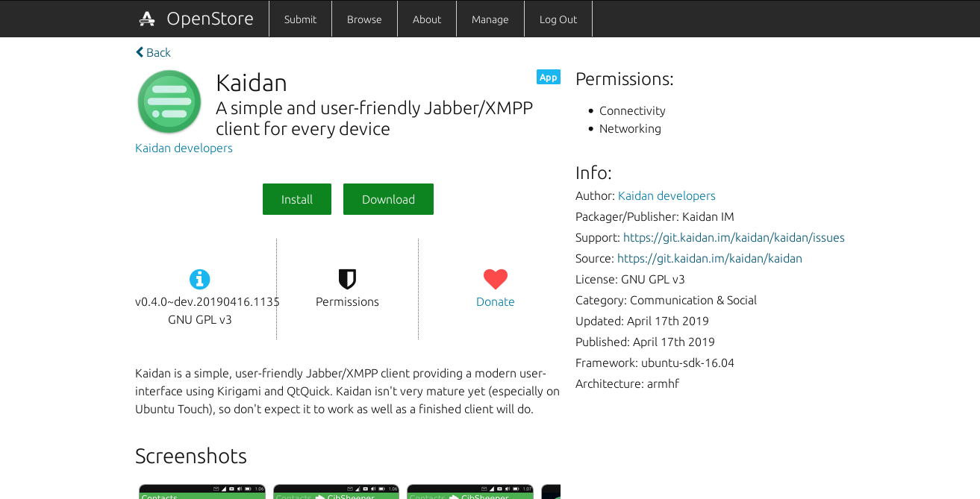Open the third screenshot thumbnail
This screenshot has width=980, height=499.
(x=469, y=492)
